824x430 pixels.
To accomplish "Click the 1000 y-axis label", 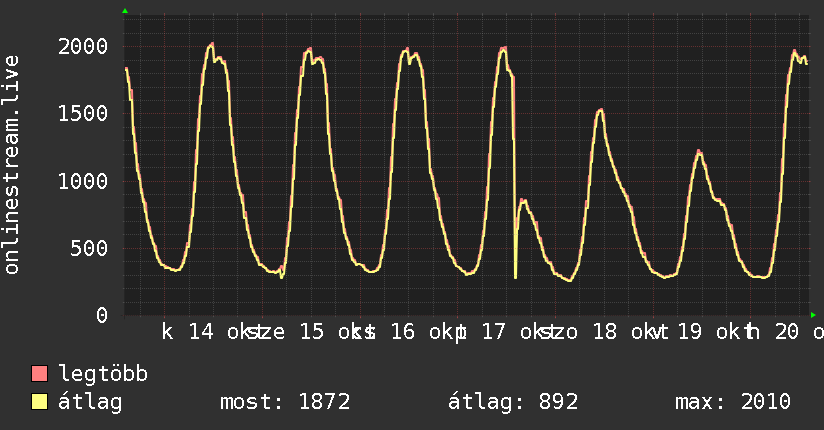I will click(x=83, y=181).
